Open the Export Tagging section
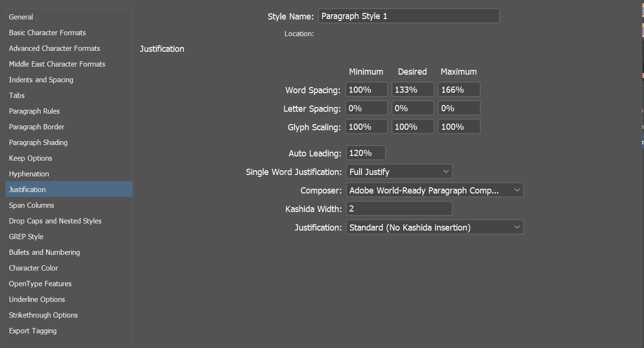This screenshot has height=348, width=644. (x=33, y=331)
